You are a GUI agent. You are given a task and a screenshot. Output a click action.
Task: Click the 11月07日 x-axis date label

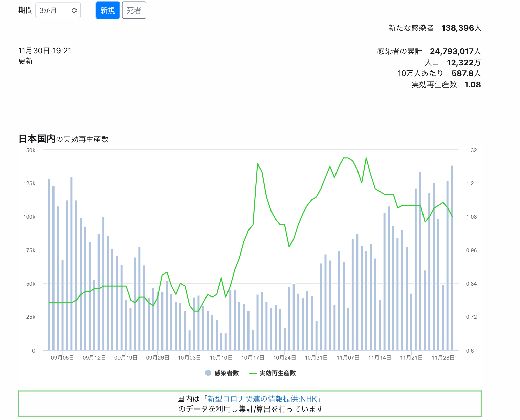pyautogui.click(x=348, y=358)
